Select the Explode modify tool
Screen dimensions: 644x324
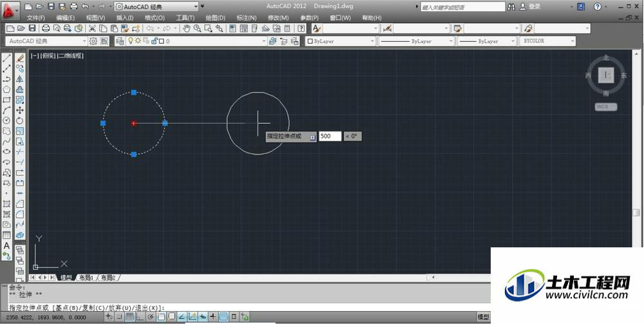[20, 235]
